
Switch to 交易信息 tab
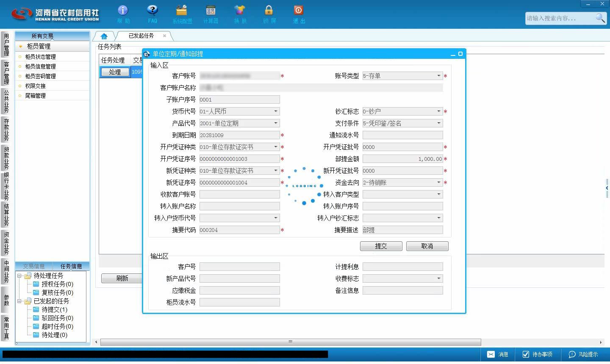[x=34, y=266]
